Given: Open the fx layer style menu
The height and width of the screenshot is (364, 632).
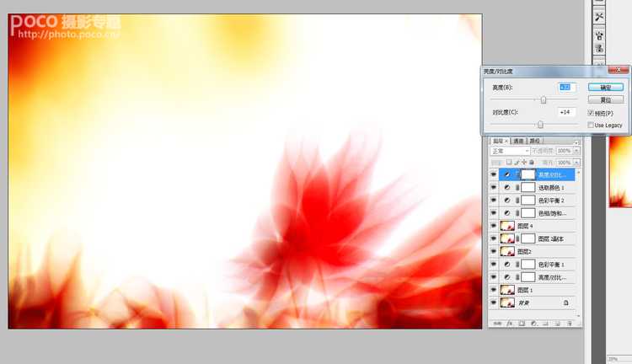Looking at the screenshot, I should tap(510, 324).
